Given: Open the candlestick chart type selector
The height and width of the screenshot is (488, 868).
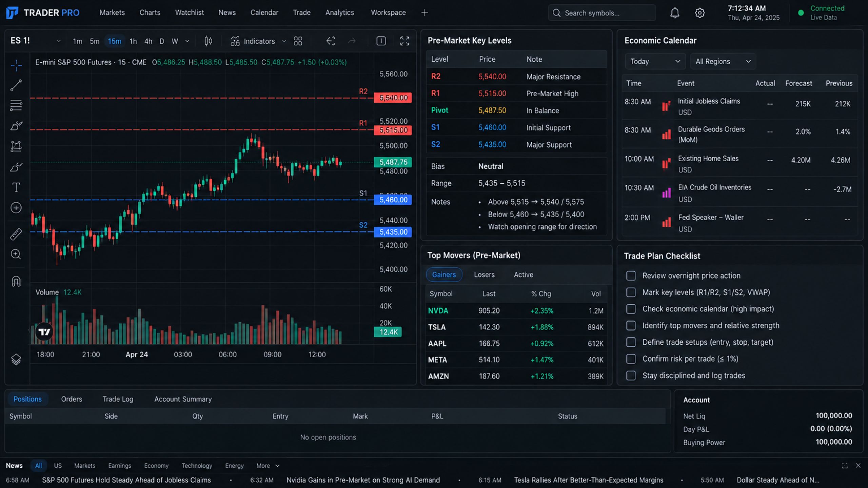Looking at the screenshot, I should coord(208,41).
